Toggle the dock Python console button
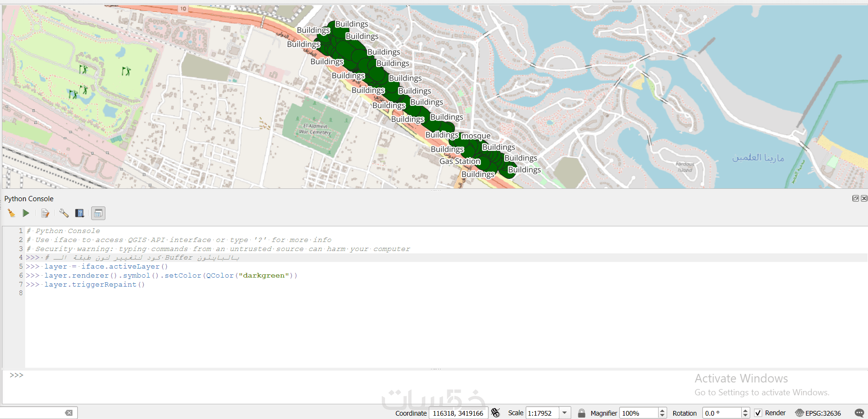868x419 pixels. coord(98,214)
